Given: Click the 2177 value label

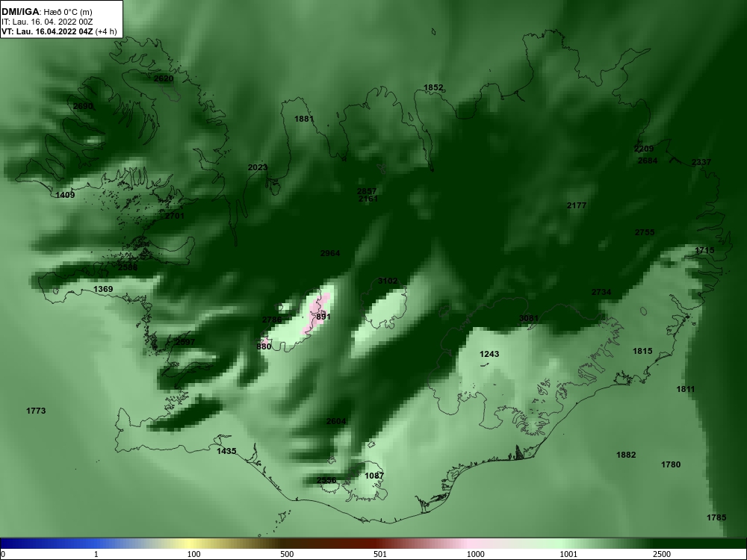Looking at the screenshot, I should point(577,205).
